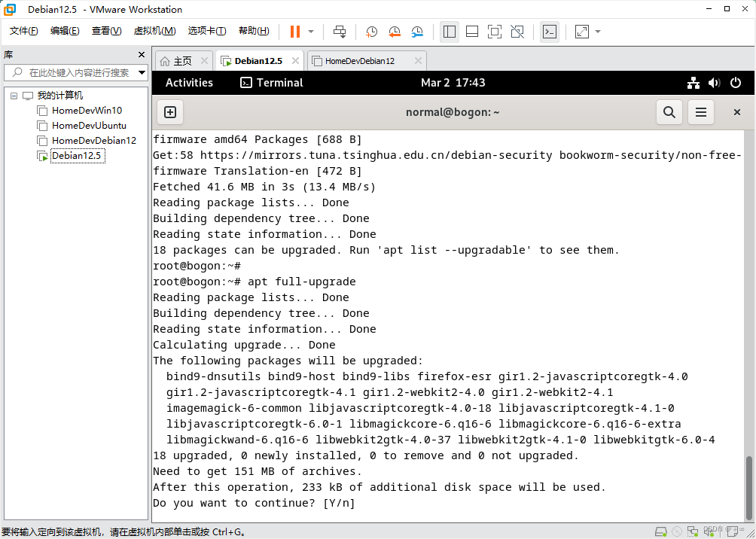This screenshot has height=539, width=756.
Task: Click the library search input field
Action: (75, 73)
